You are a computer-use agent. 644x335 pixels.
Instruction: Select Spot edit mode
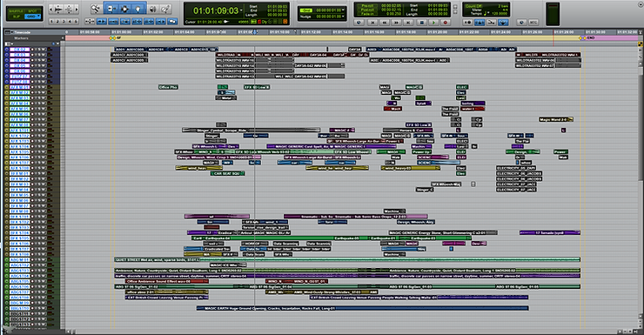[x=32, y=11]
